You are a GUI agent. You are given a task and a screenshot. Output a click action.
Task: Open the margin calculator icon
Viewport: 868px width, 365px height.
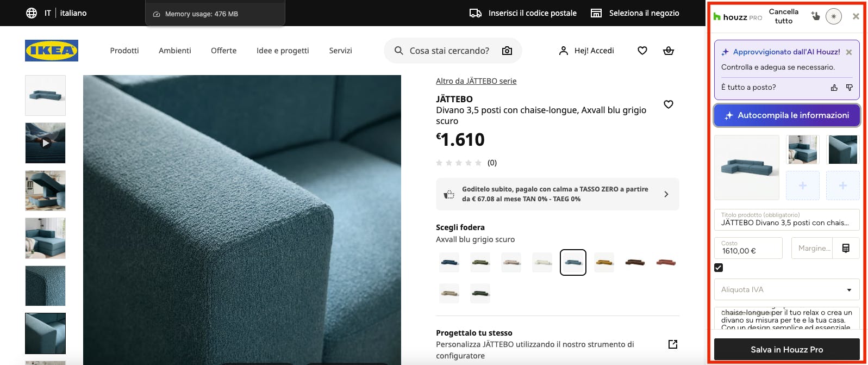pos(846,248)
